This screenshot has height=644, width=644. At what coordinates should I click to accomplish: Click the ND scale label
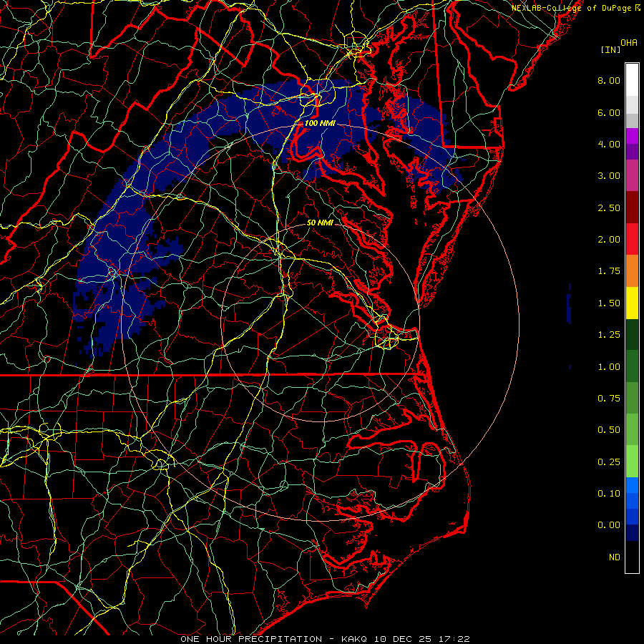tap(615, 557)
